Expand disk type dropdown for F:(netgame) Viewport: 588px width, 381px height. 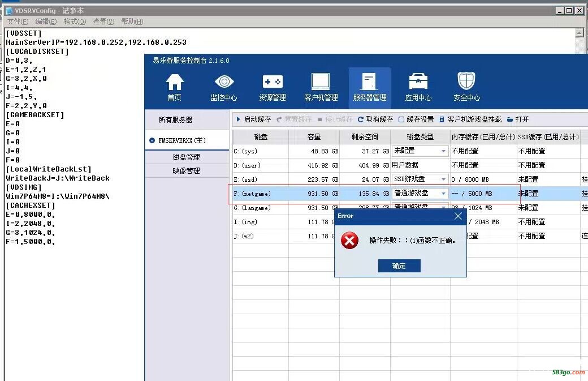click(443, 194)
